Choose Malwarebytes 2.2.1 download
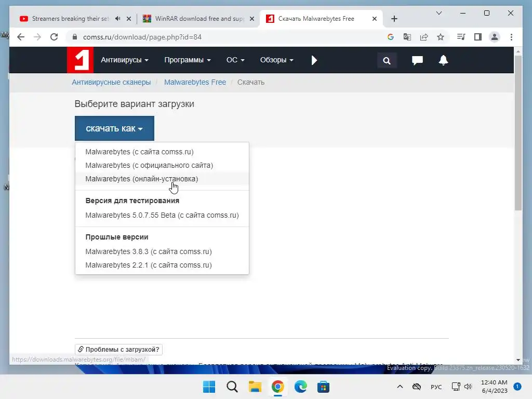This screenshot has height=399, width=532. click(x=162, y=265)
